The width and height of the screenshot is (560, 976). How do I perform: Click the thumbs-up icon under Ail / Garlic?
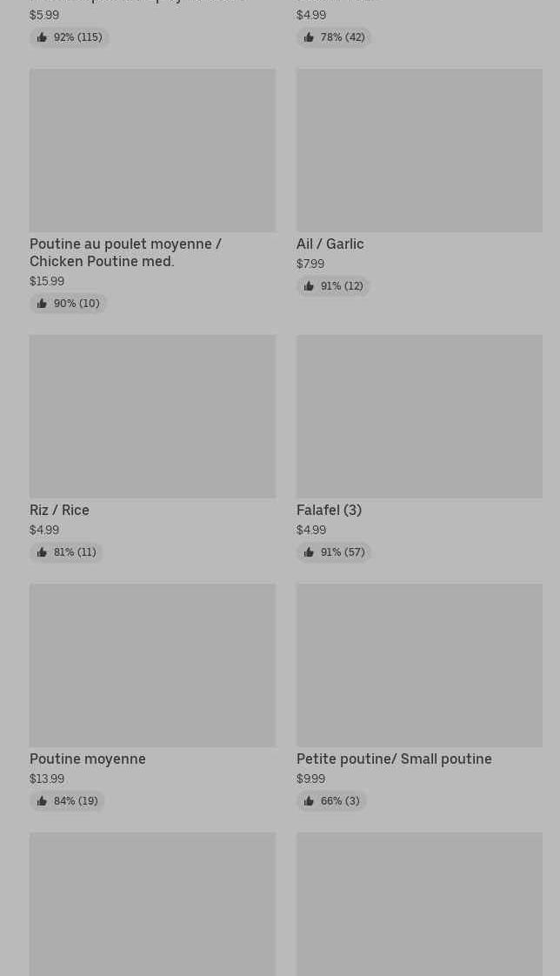[x=309, y=286]
